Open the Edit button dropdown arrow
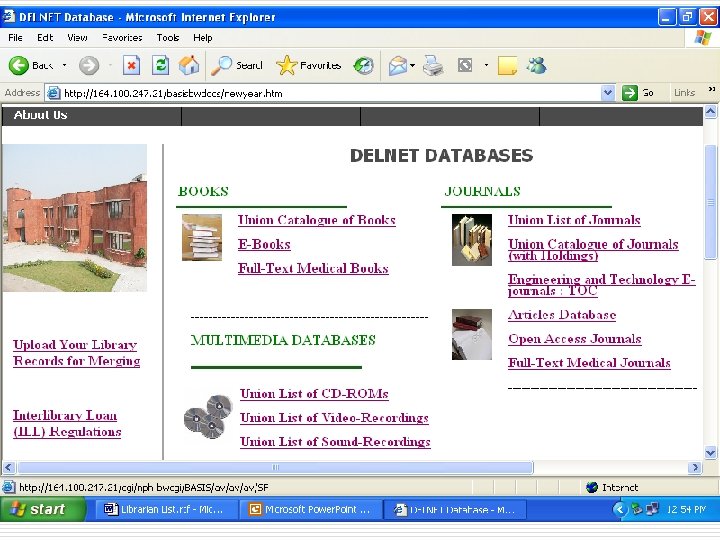 [x=486, y=66]
